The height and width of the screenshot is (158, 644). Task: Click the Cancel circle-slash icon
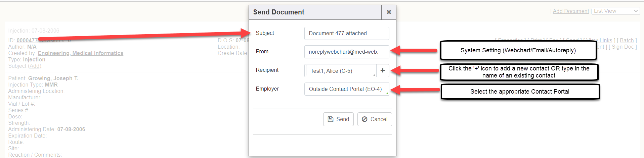(x=364, y=119)
